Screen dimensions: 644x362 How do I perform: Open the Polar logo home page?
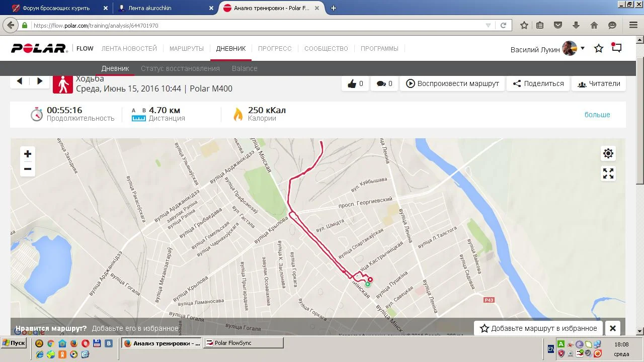tap(39, 48)
